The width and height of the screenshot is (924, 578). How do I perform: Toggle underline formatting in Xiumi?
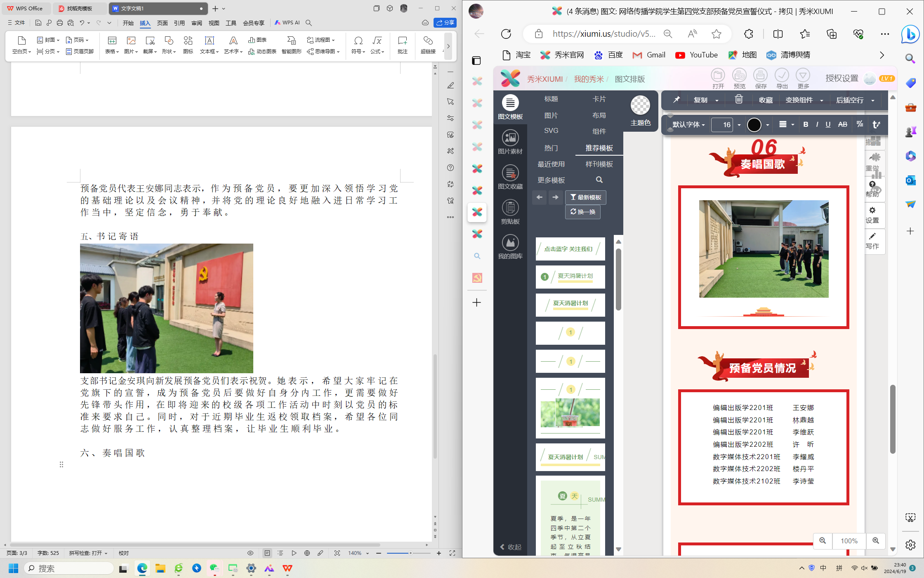coord(828,124)
